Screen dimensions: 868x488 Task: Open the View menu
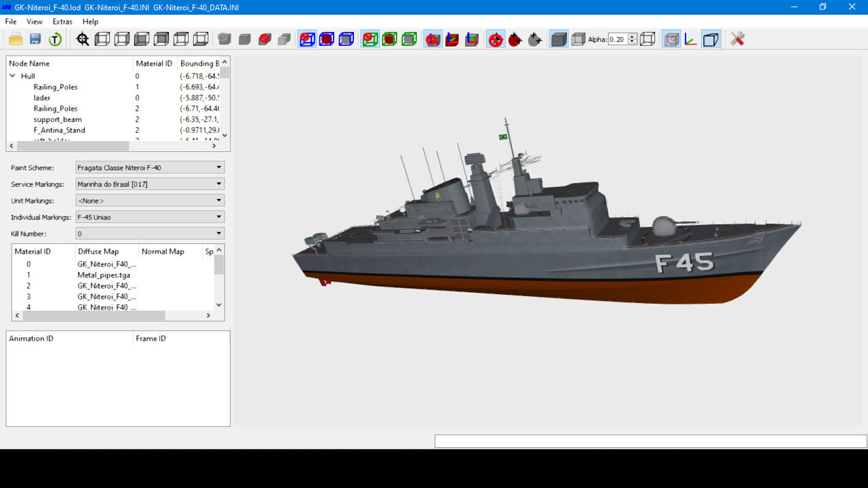pyautogui.click(x=35, y=22)
